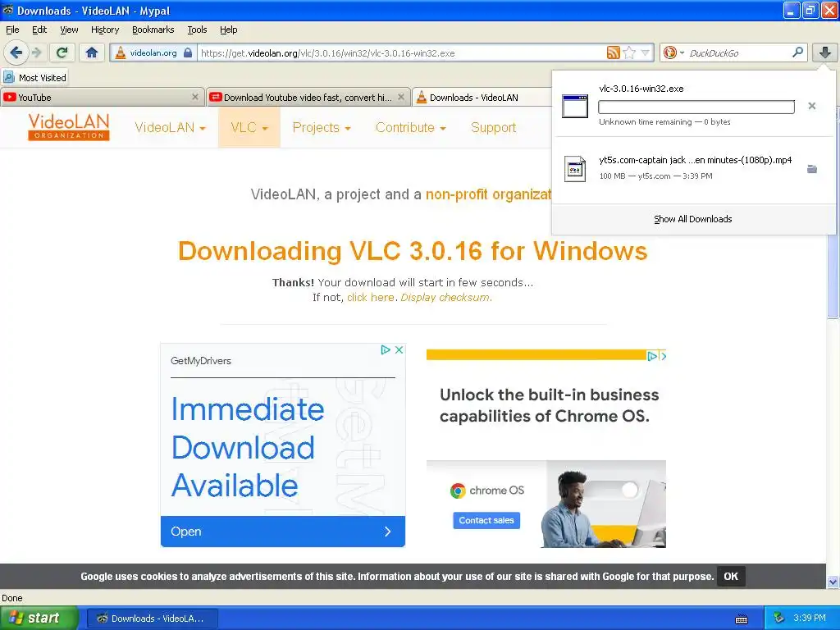Viewport: 840px width, 630px height.
Task: Click the VideoLAN Organization logo
Action: coord(69,127)
